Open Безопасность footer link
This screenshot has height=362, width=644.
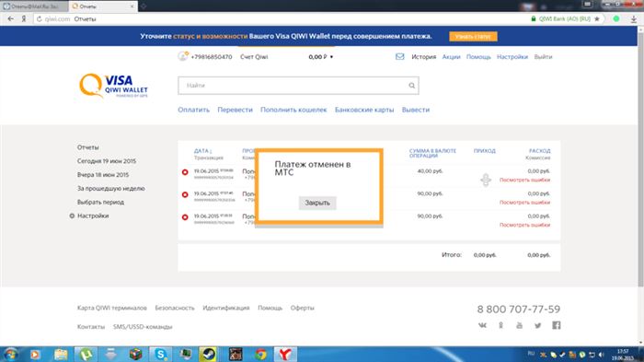pos(175,308)
